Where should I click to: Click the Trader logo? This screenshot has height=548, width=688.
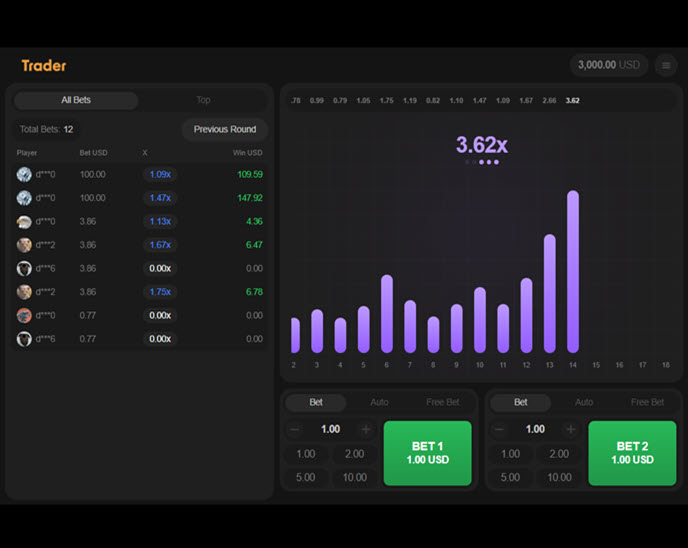44,66
